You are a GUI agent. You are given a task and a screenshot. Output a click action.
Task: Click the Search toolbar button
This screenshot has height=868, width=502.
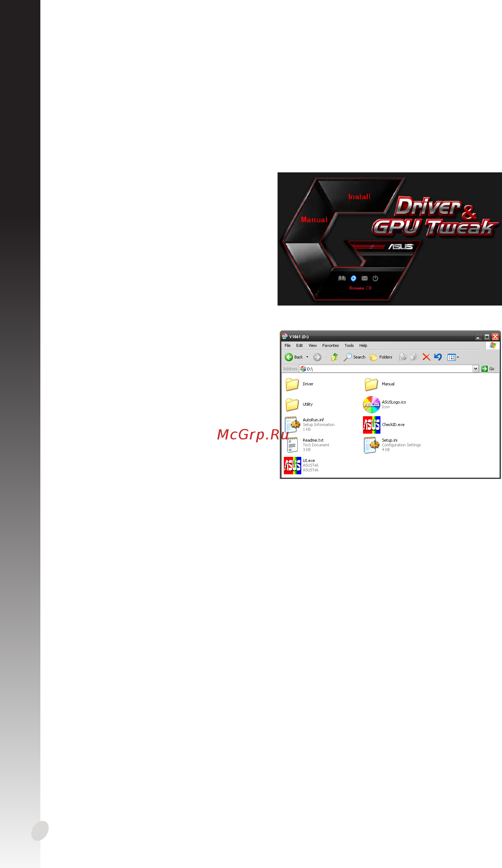point(355,357)
